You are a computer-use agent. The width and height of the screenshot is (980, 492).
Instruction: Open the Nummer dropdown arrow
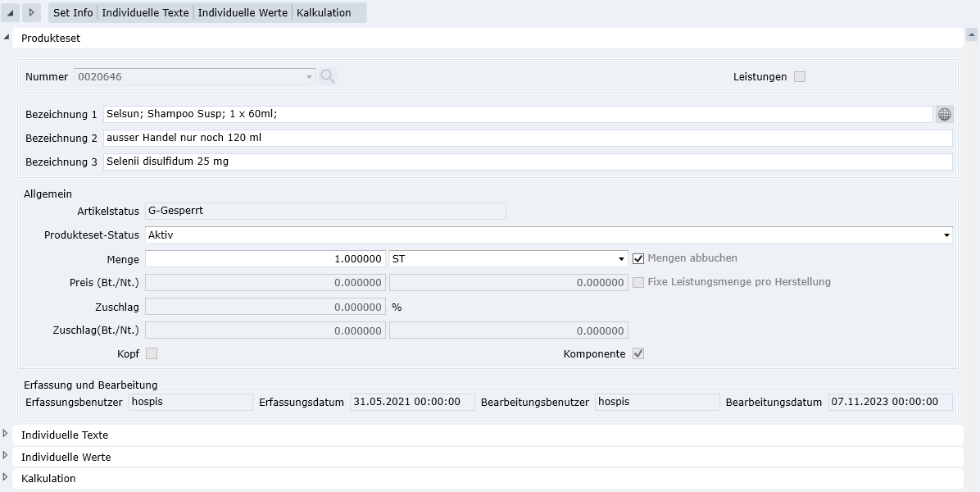point(309,77)
